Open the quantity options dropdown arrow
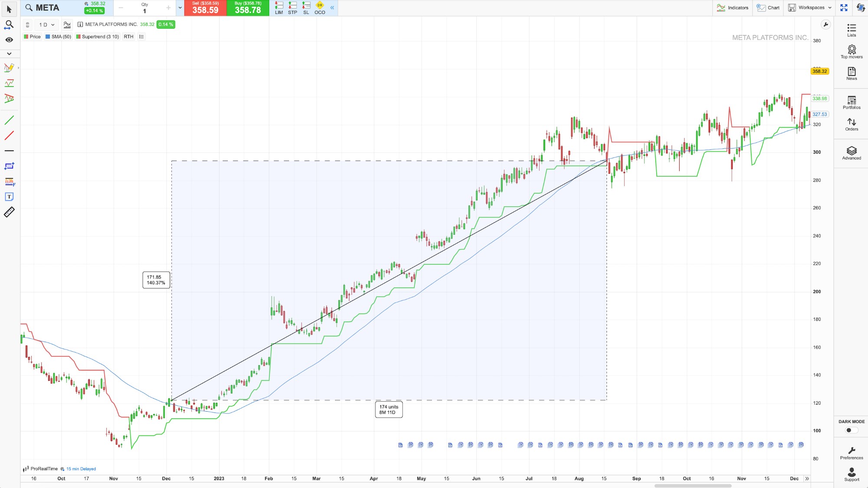Image resolution: width=868 pixels, height=488 pixels. [x=180, y=8]
